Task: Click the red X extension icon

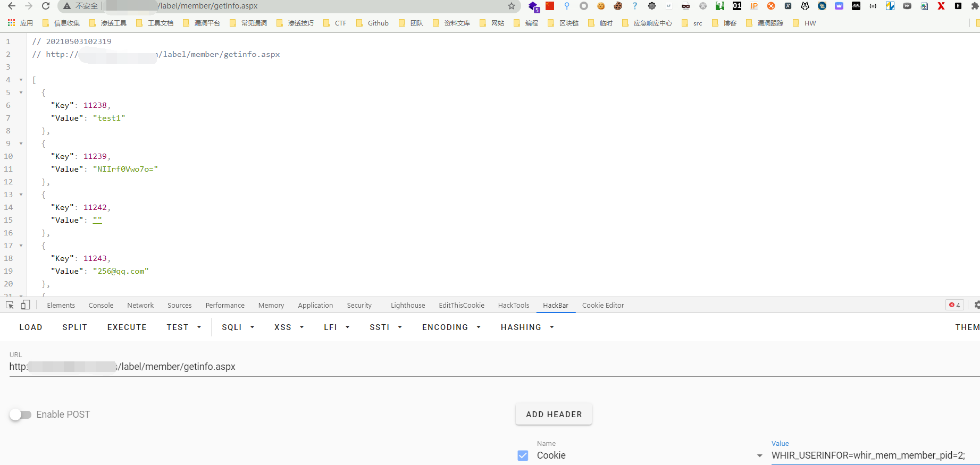Action: (x=941, y=6)
